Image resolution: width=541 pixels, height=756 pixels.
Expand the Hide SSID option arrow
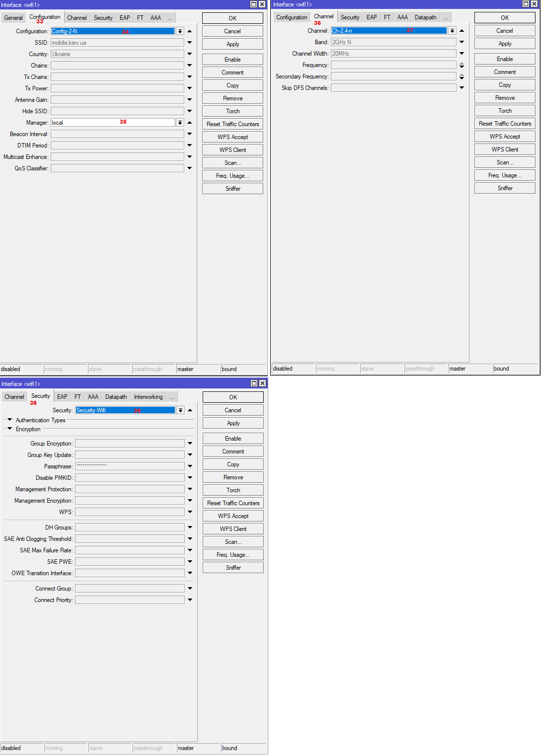189,111
